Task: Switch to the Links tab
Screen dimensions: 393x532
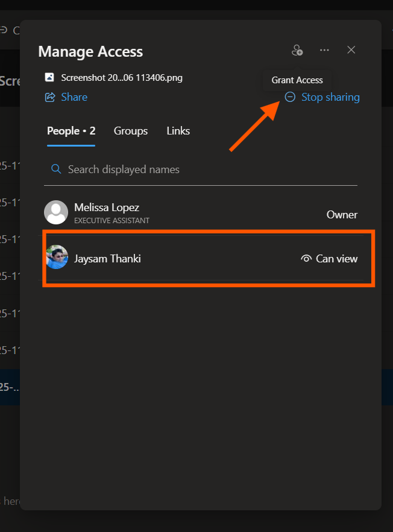Action: tap(178, 131)
